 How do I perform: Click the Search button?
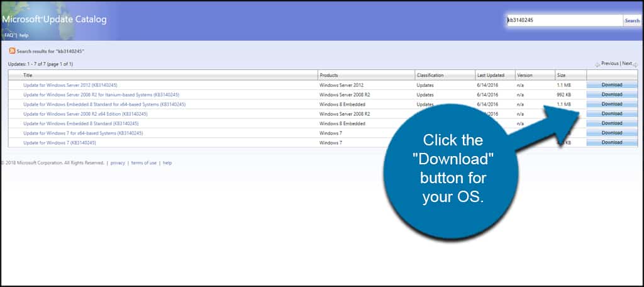click(632, 21)
